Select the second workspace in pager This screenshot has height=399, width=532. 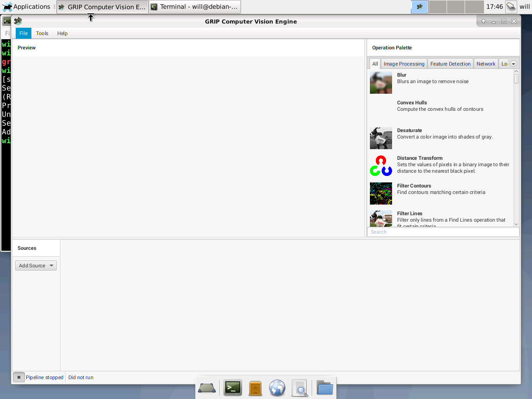coord(438,7)
